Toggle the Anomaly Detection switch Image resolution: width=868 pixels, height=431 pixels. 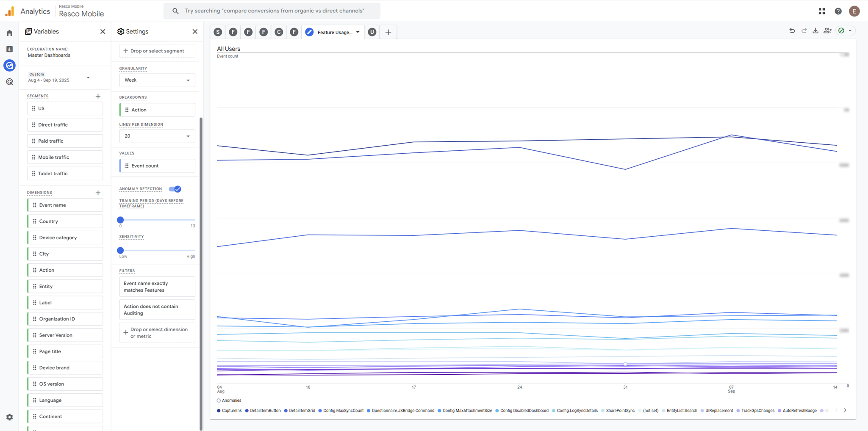point(175,189)
